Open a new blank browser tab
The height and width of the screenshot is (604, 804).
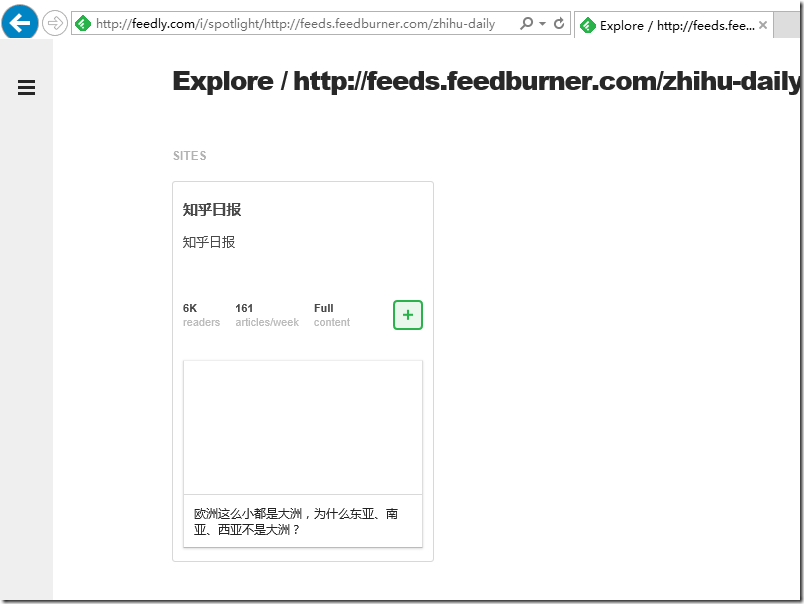[786, 25]
